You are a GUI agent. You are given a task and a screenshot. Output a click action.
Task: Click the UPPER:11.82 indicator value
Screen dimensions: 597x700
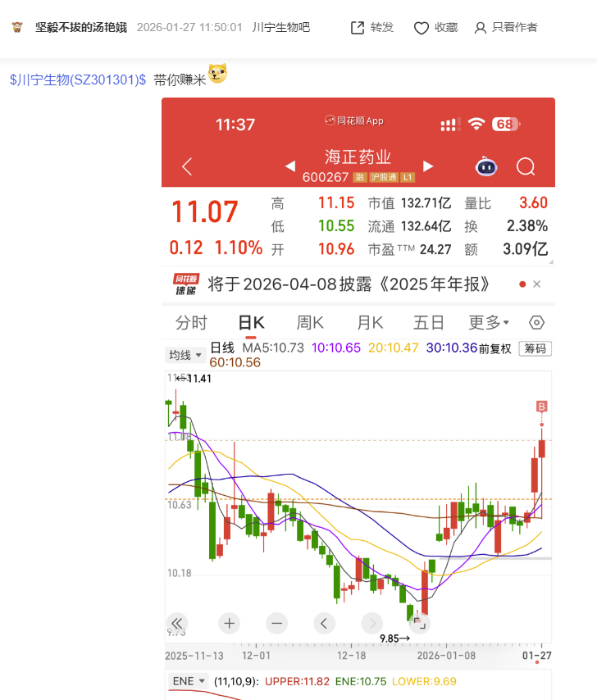pos(297,681)
